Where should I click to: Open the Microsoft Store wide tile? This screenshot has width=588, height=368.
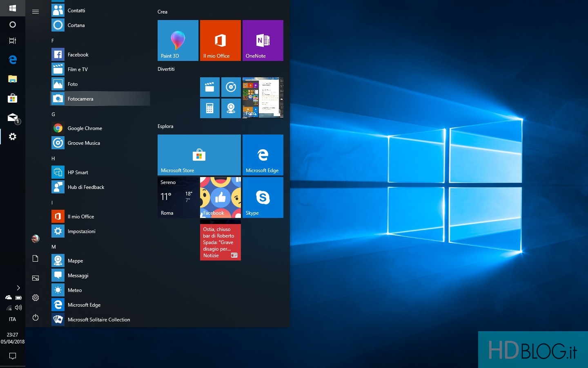click(199, 155)
